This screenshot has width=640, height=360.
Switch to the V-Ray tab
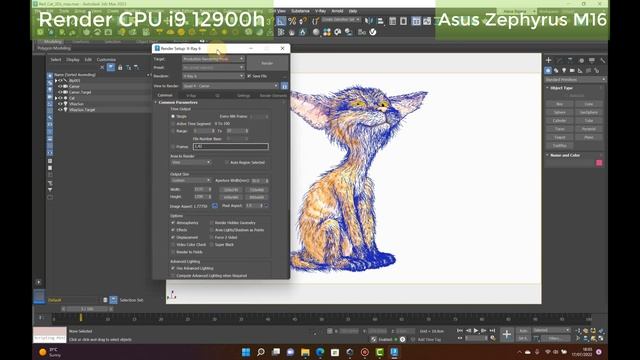191,96
